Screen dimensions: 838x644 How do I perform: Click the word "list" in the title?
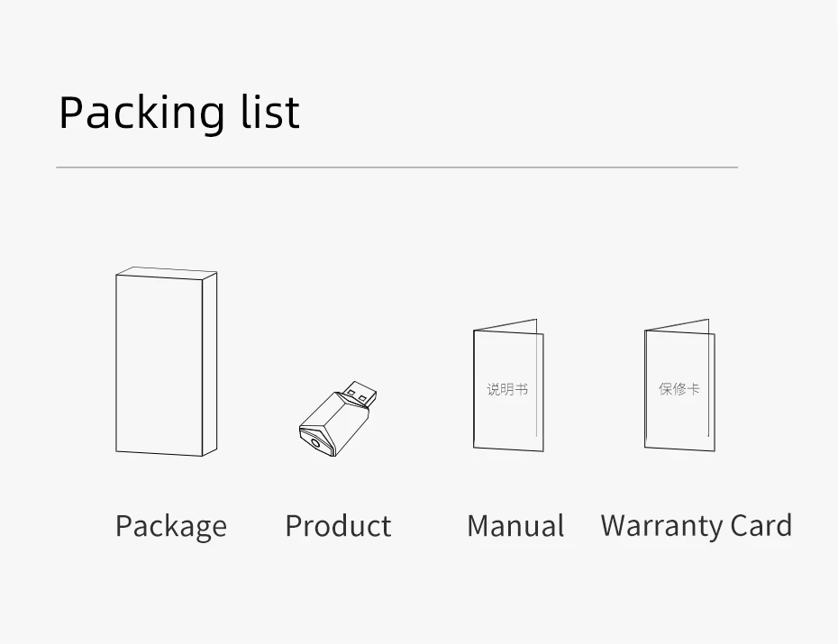(270, 113)
